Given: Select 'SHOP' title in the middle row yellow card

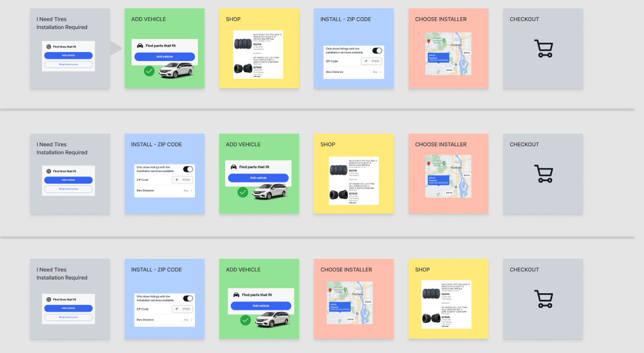Looking at the screenshot, I should 328,145.
